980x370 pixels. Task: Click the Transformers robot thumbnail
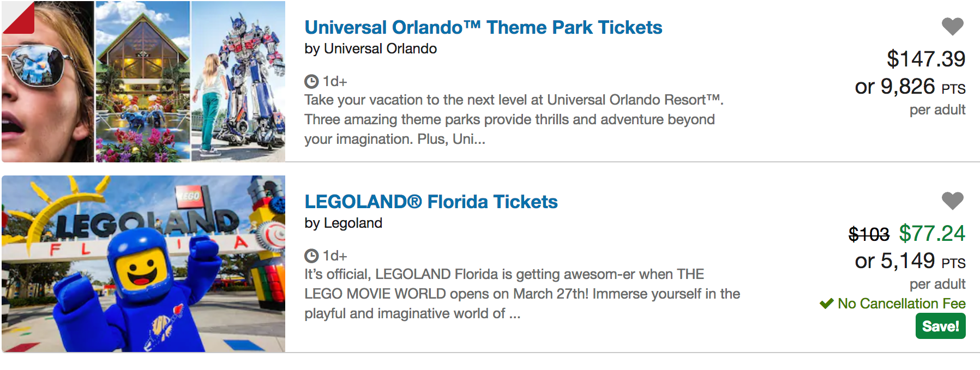[238, 82]
